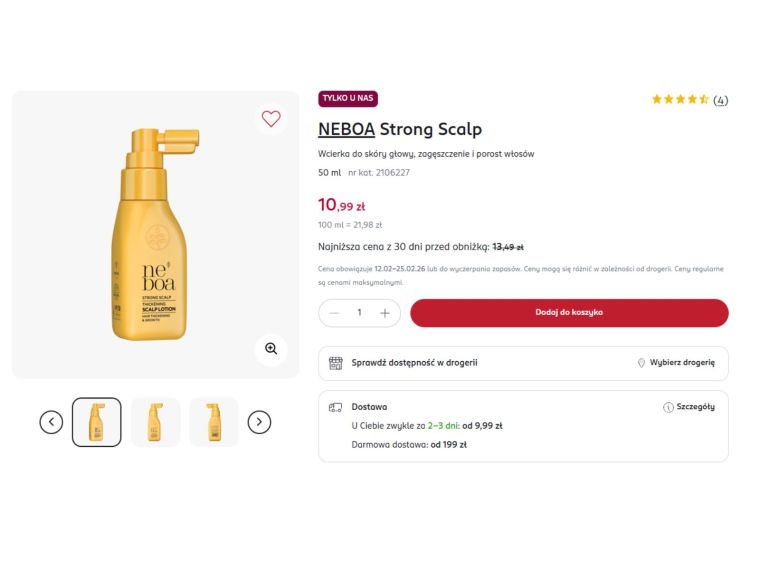Open the NEBOA brand link

346,129
